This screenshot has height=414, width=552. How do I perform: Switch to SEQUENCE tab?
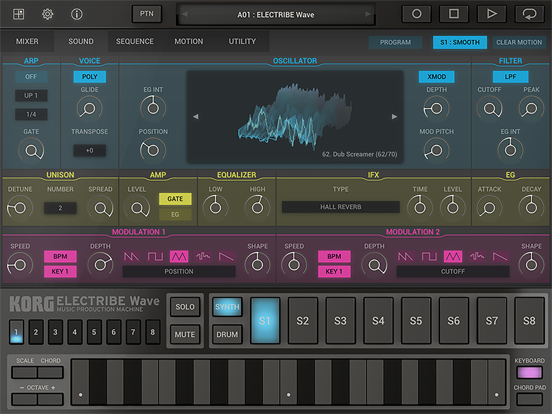point(135,41)
